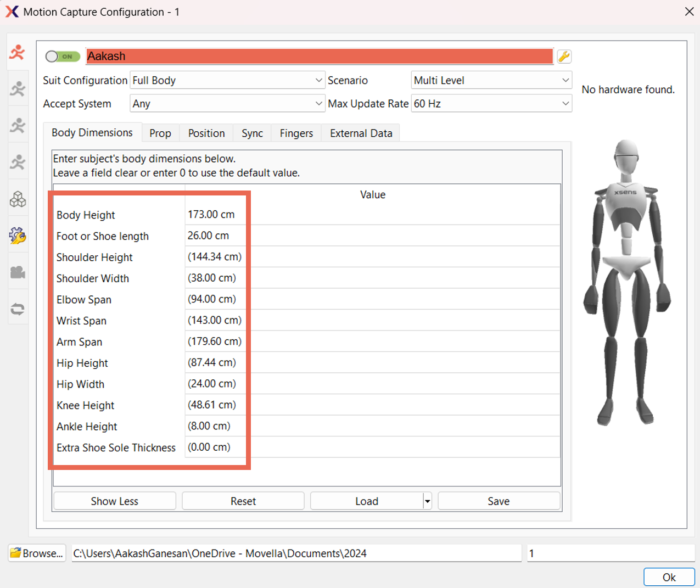The width and height of the screenshot is (700, 588).
Task: Click the Show Less button
Action: [115, 501]
